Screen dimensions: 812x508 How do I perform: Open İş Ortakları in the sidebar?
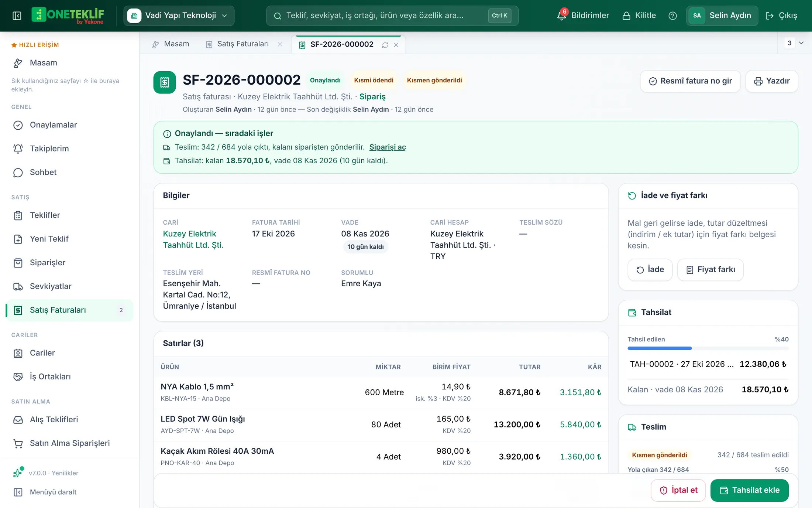pos(70,376)
